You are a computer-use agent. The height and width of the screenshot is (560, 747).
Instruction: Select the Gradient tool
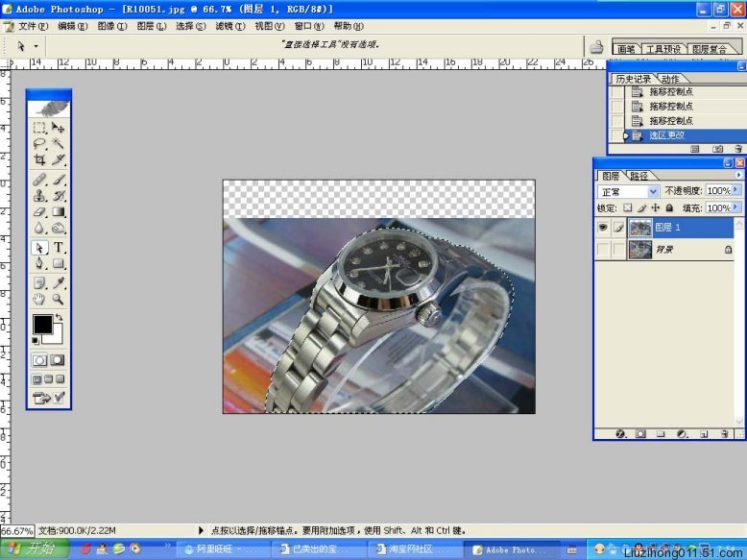tap(59, 211)
